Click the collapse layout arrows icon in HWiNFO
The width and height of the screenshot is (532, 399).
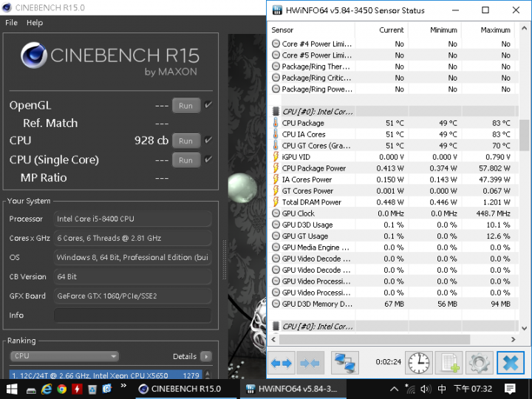pos(310,363)
